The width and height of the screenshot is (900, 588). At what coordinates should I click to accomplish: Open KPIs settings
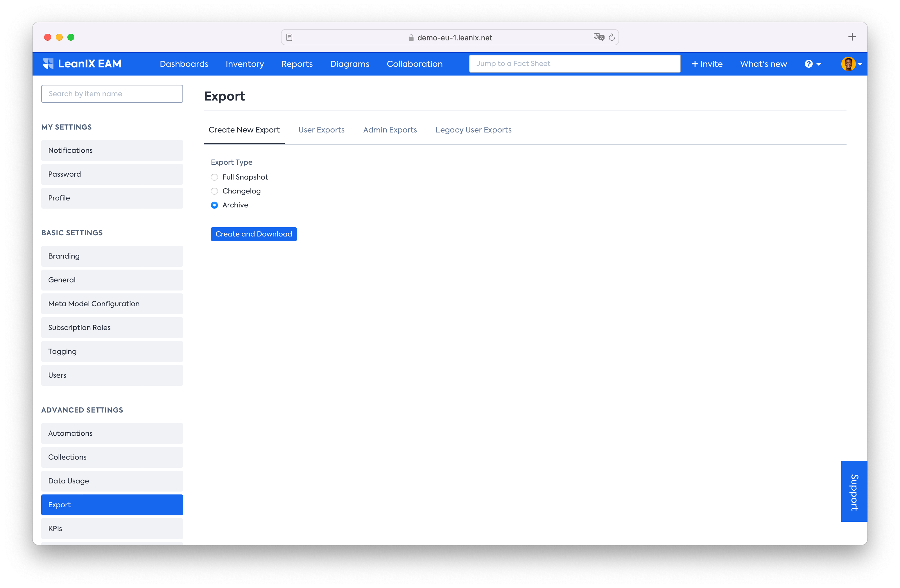(x=112, y=529)
